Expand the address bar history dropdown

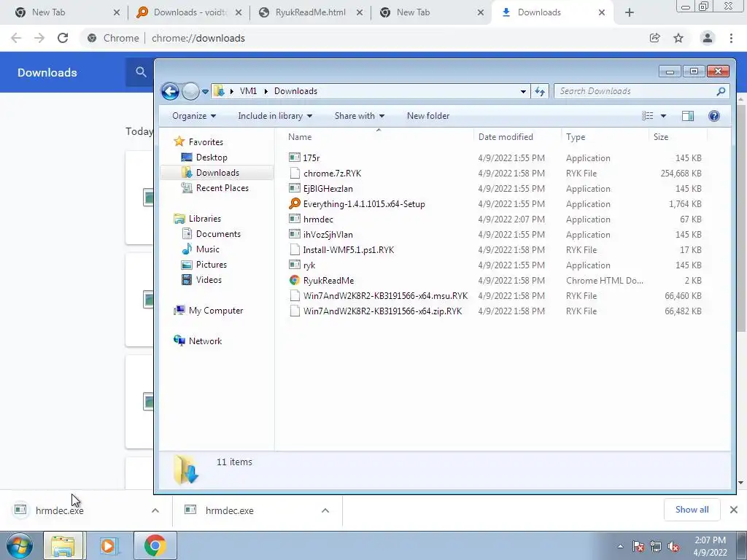(x=523, y=91)
